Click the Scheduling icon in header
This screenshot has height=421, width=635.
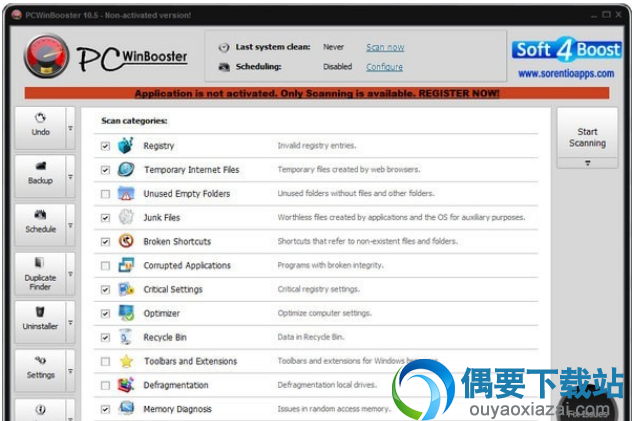(224, 67)
